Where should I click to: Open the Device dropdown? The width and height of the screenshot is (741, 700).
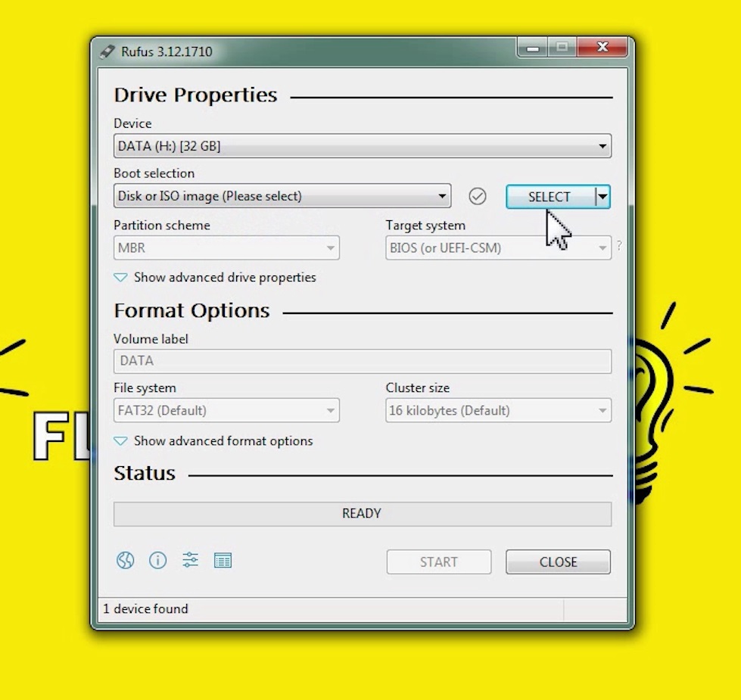(x=363, y=146)
